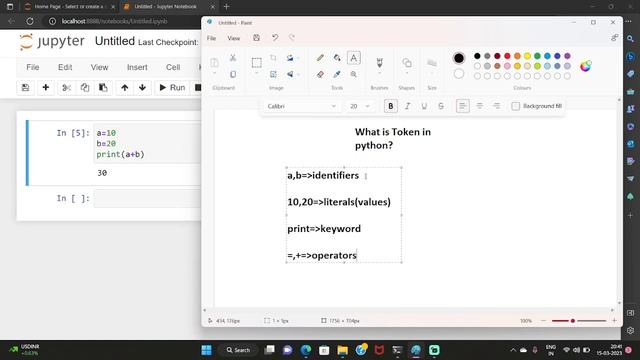640x360 pixels.
Task: Select the secondary white colour circle
Action: 459,74
